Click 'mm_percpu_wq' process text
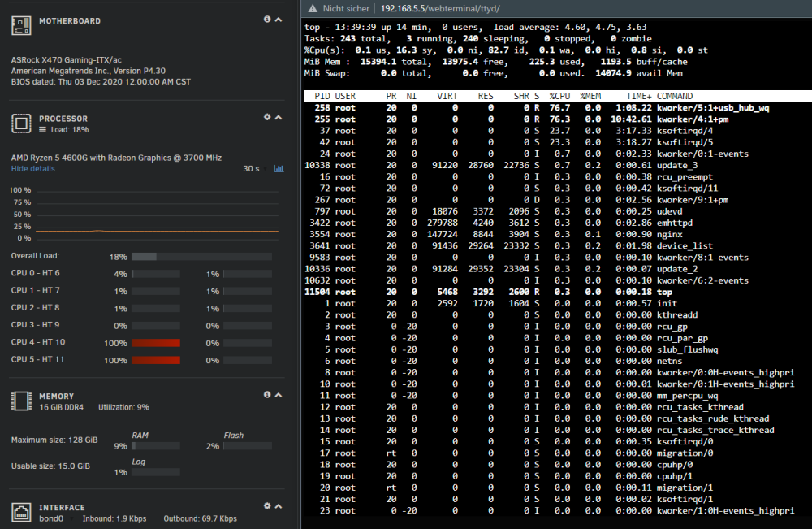The image size is (812, 529). tap(687, 396)
